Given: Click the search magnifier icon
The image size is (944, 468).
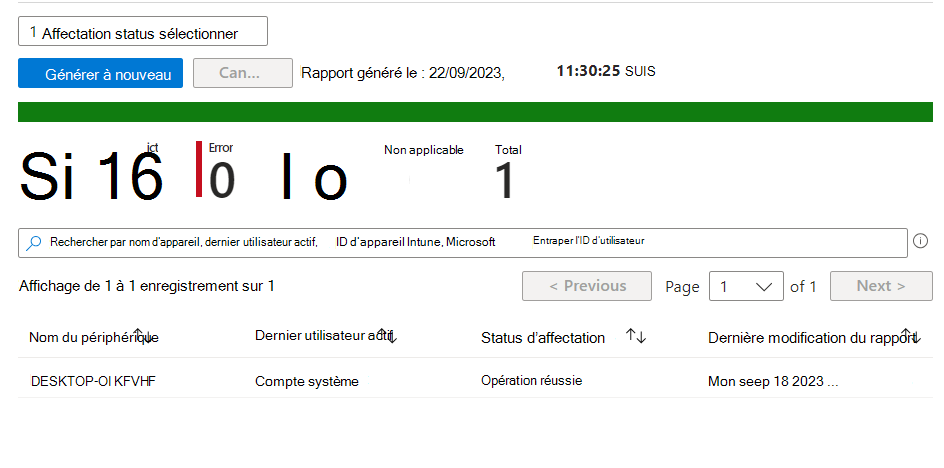Looking at the screenshot, I should pos(34,243).
